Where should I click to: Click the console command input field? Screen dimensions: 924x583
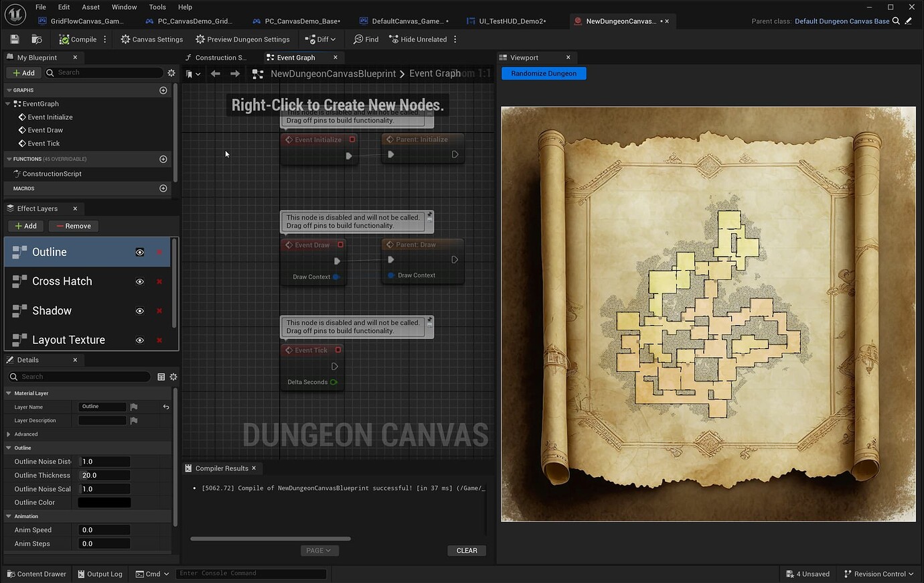(x=251, y=573)
